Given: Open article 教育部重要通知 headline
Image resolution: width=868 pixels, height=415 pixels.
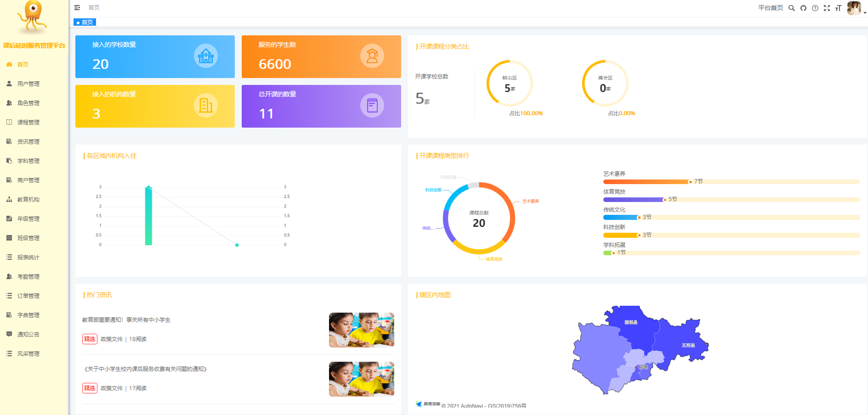Looking at the screenshot, I should [126, 320].
